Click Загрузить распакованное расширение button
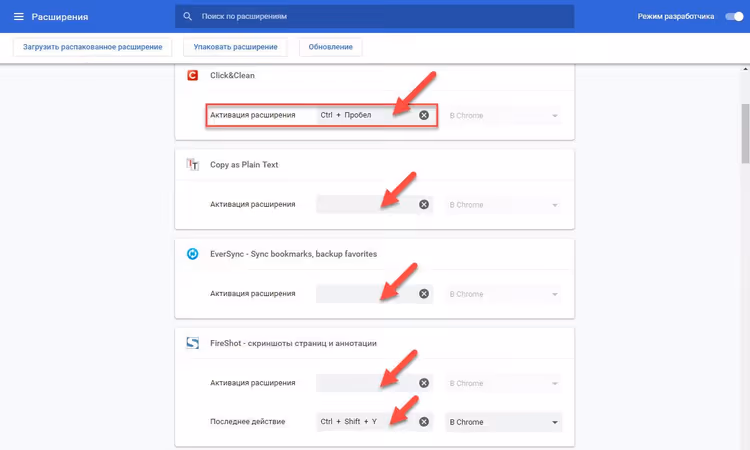The height and width of the screenshot is (450, 750). point(92,47)
